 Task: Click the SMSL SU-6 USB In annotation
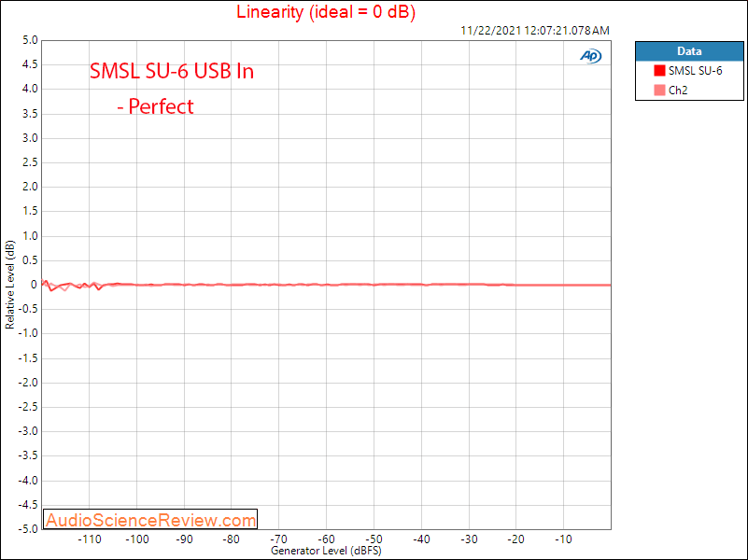point(172,71)
